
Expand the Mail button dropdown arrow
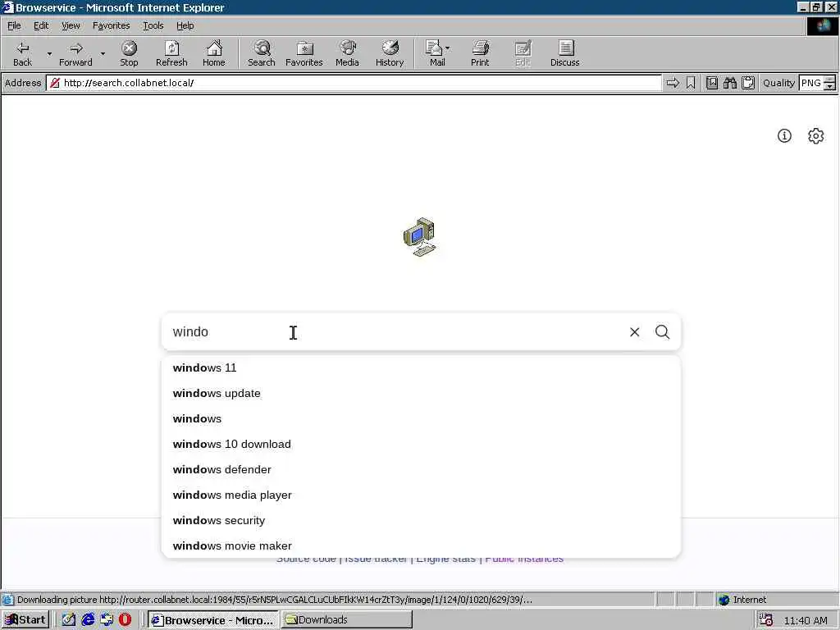tap(448, 48)
